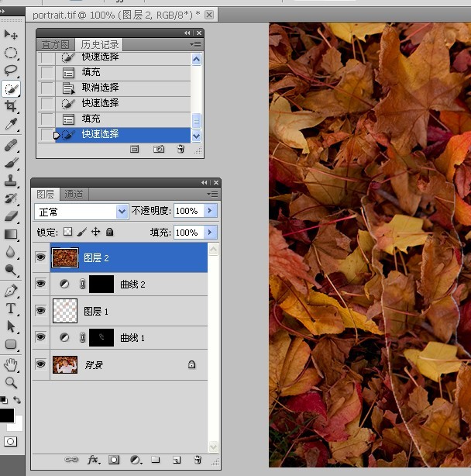Open the blend mode dropdown showing 正常

(x=81, y=212)
